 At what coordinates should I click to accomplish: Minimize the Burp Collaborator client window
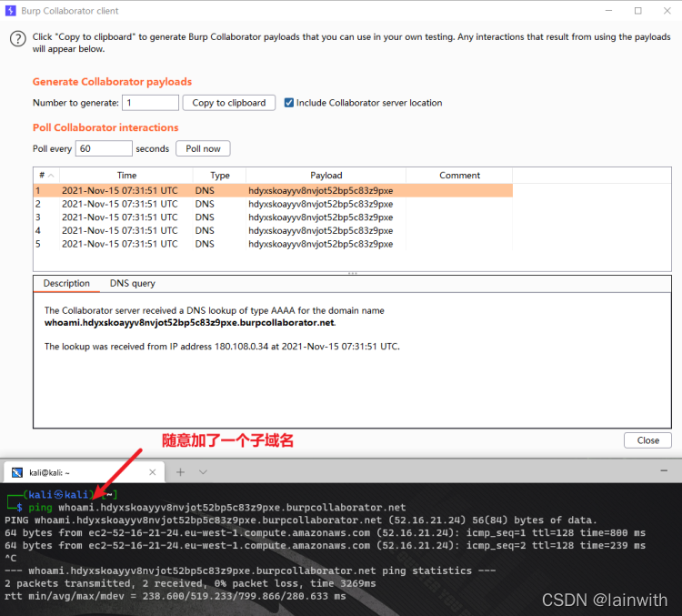coord(608,10)
